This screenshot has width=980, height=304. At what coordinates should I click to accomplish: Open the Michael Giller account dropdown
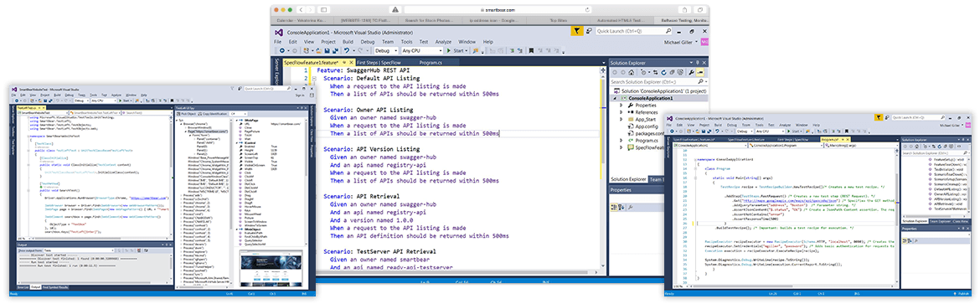point(681,43)
